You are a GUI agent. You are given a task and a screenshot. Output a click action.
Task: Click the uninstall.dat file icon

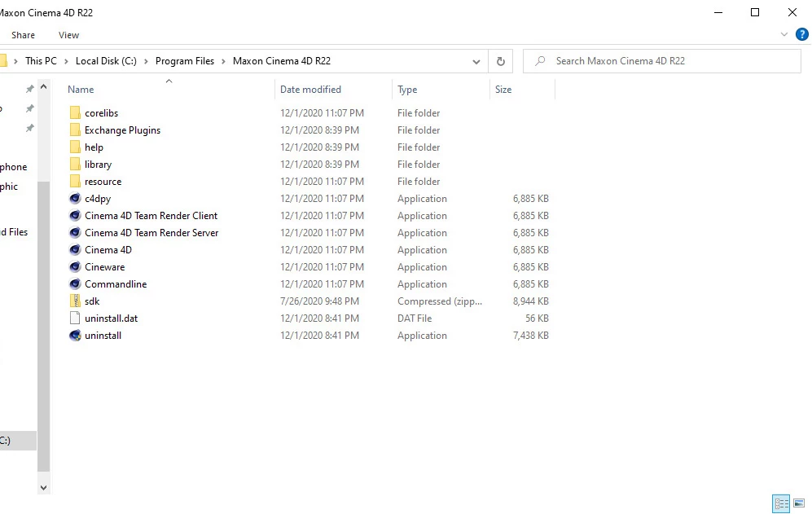tap(75, 319)
